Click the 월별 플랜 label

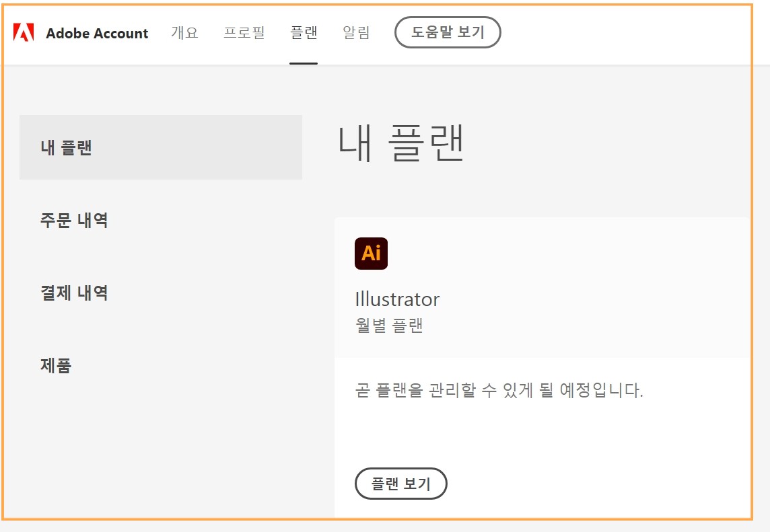coord(388,324)
